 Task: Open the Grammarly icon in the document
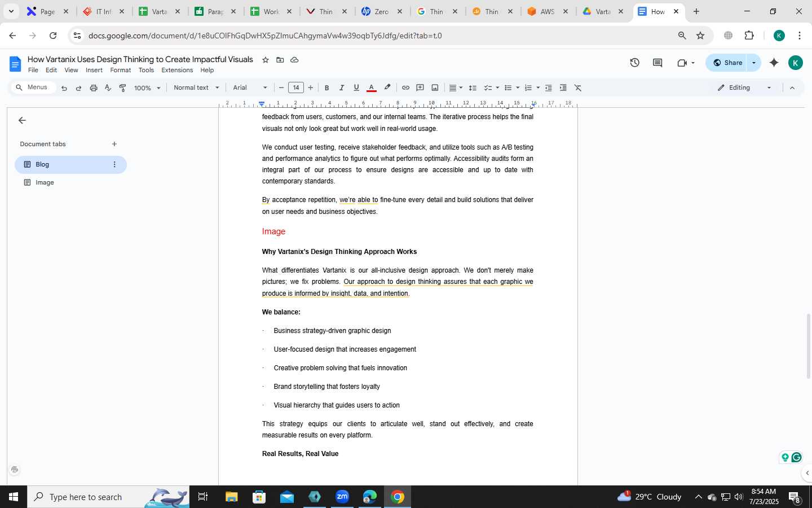coord(796,457)
